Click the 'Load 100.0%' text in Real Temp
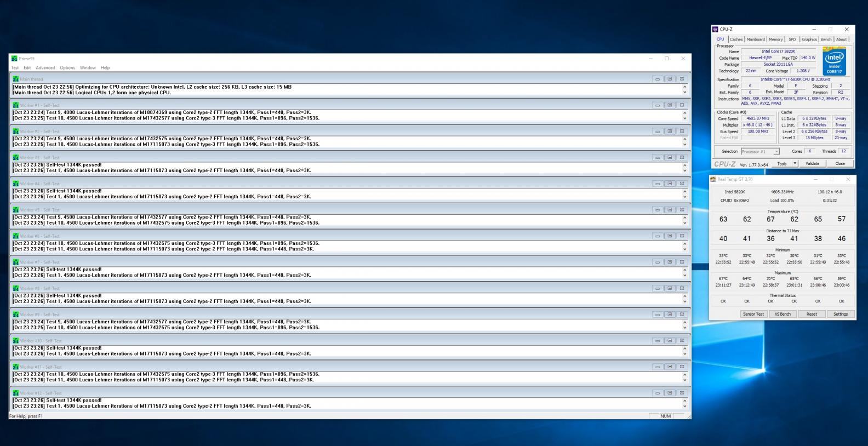 (782, 201)
